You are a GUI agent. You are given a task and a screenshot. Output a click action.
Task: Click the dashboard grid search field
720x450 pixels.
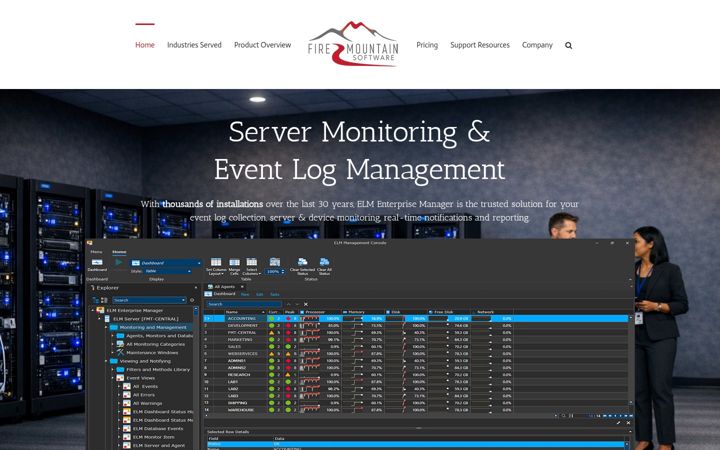[x=243, y=304]
